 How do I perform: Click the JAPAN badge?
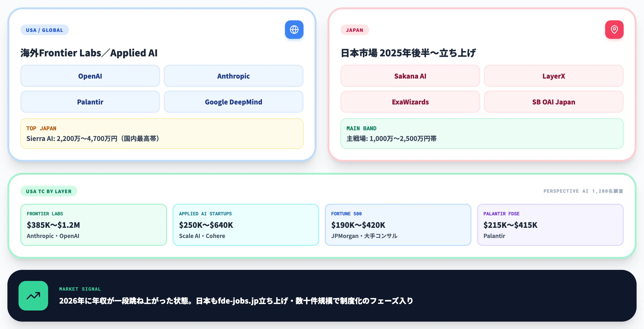point(354,30)
